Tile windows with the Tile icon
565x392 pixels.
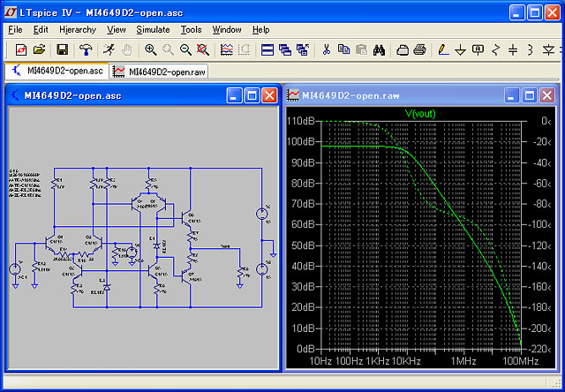[267, 49]
